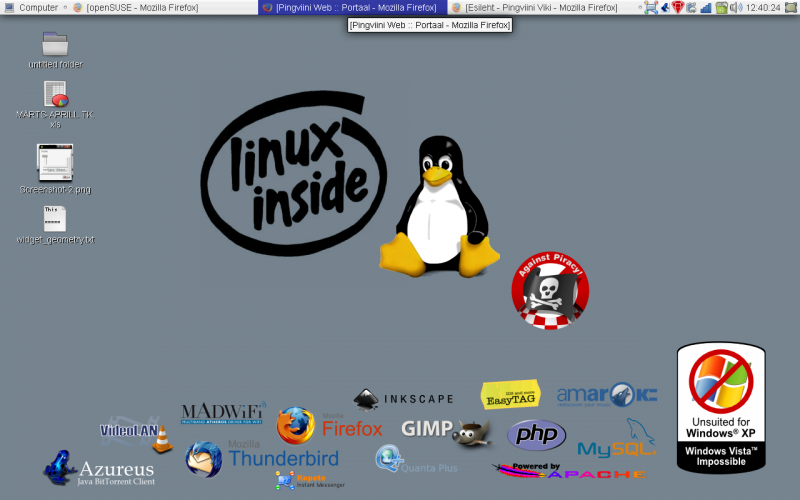Screen dimensions: 800x500
Task: Click the Against Piracy badge on wallpaper
Action: coord(550,290)
